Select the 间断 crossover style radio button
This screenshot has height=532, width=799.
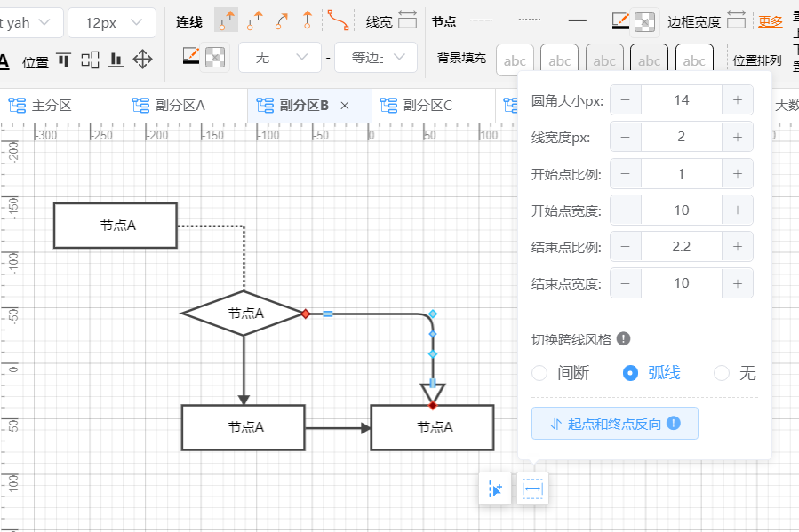click(539, 373)
